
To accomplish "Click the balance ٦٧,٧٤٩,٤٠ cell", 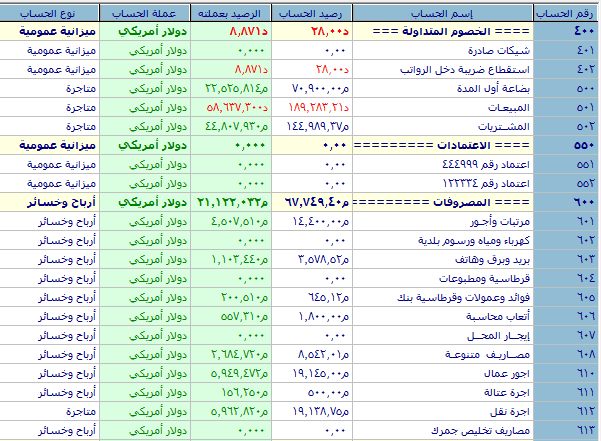I will 312,202.
